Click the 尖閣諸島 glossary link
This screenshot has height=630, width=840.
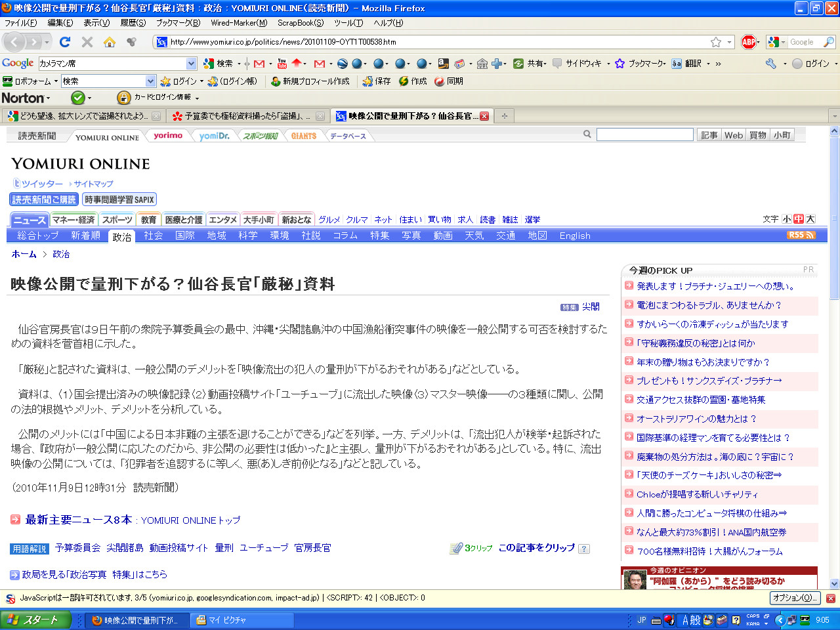pos(125,548)
